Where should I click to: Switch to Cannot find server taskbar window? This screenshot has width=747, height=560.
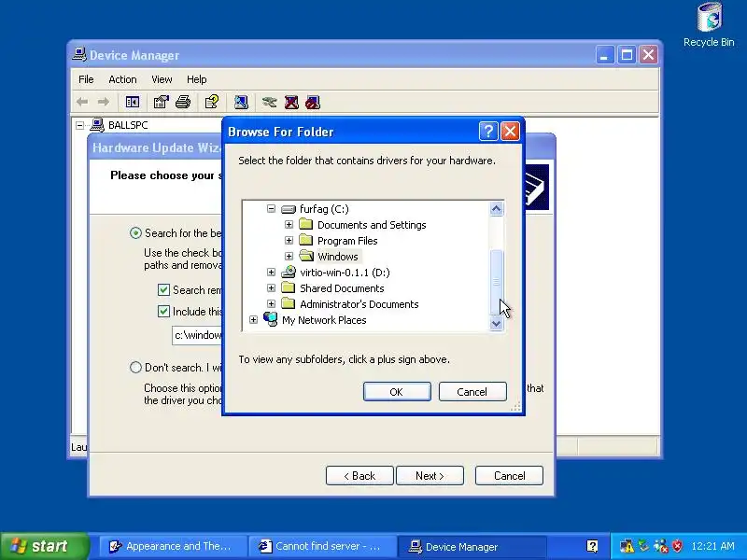(x=323, y=546)
